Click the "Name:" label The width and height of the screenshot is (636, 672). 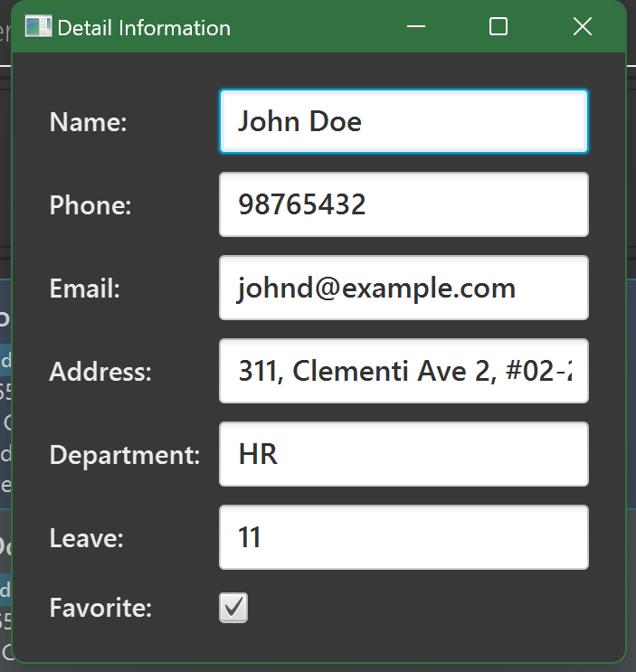click(88, 122)
